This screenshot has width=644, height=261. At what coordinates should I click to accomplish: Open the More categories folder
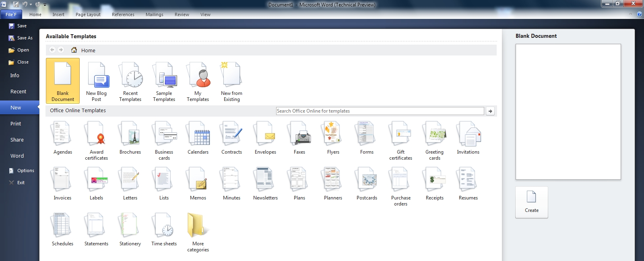(x=198, y=232)
